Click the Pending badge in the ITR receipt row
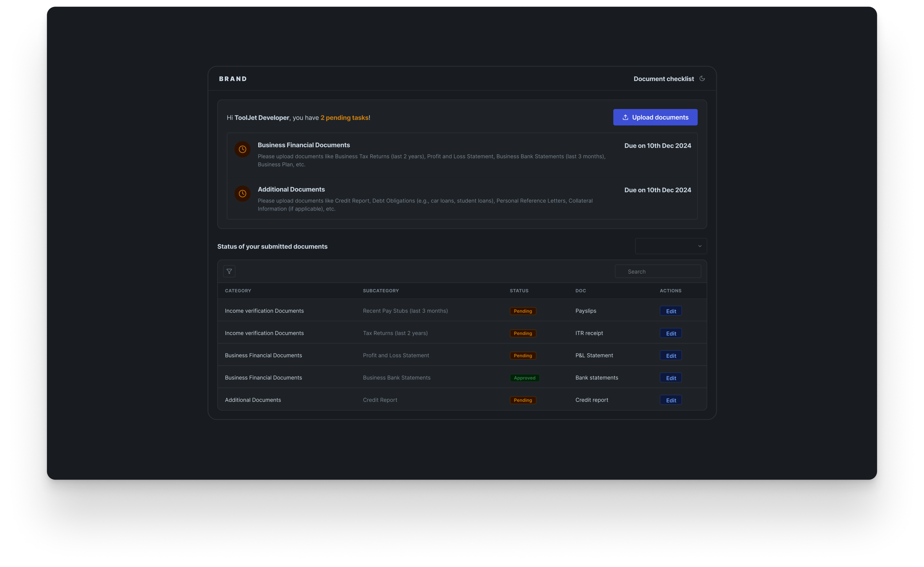The height and width of the screenshot is (567, 924). pos(523,333)
